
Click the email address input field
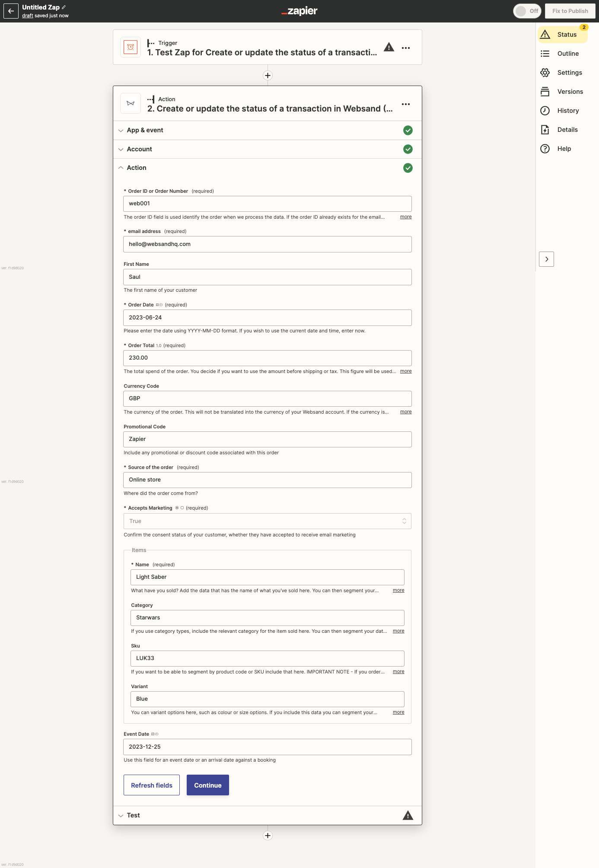pyautogui.click(x=268, y=244)
